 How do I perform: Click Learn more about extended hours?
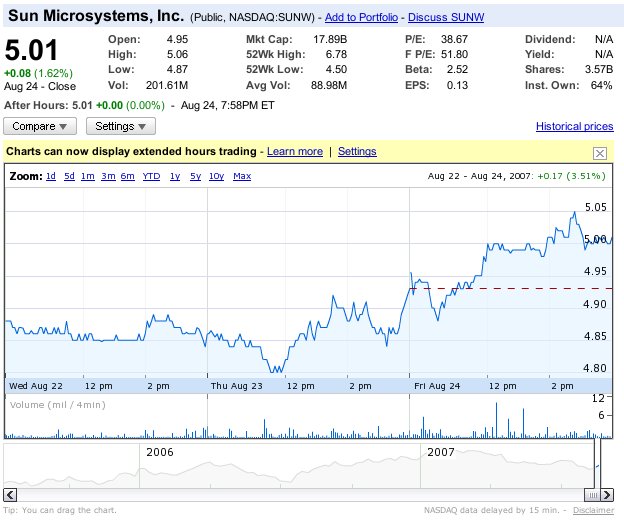295,151
